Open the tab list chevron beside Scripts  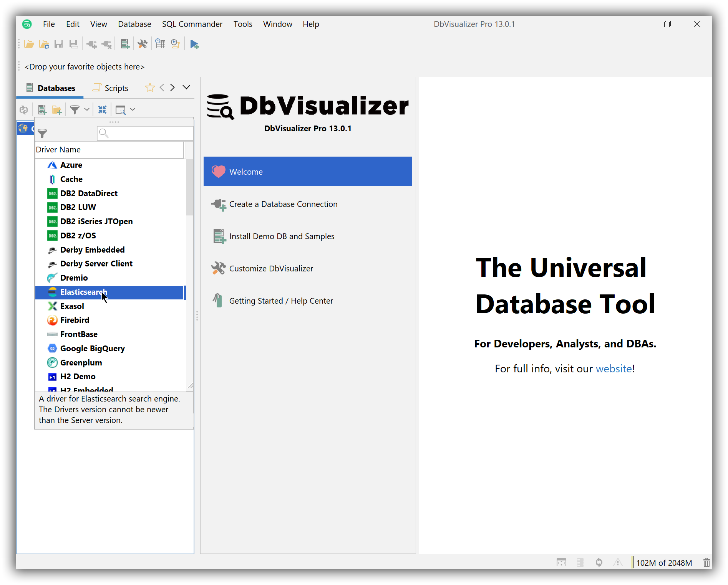click(186, 88)
